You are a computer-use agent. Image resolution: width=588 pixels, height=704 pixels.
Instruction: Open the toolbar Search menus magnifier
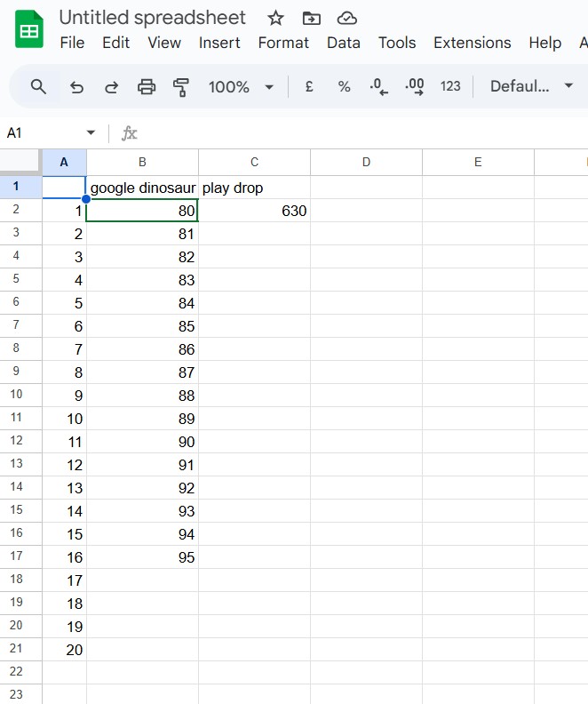pos(38,86)
